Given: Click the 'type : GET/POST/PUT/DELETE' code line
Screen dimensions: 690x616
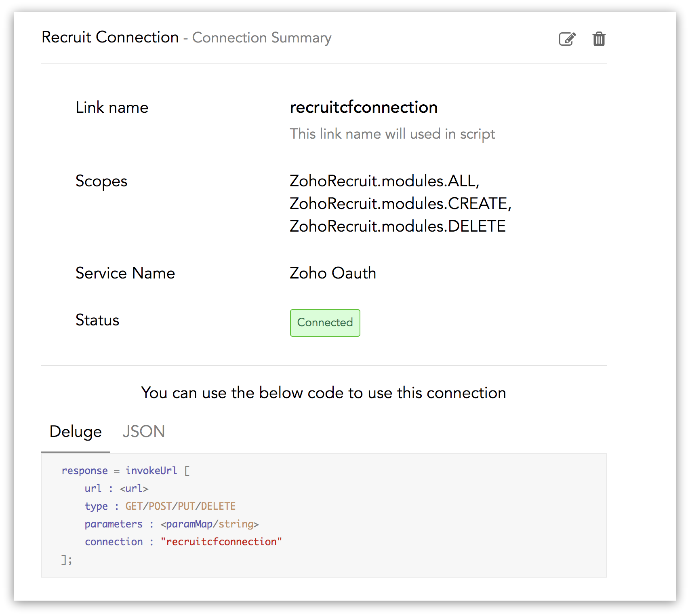Looking at the screenshot, I should 160,506.
